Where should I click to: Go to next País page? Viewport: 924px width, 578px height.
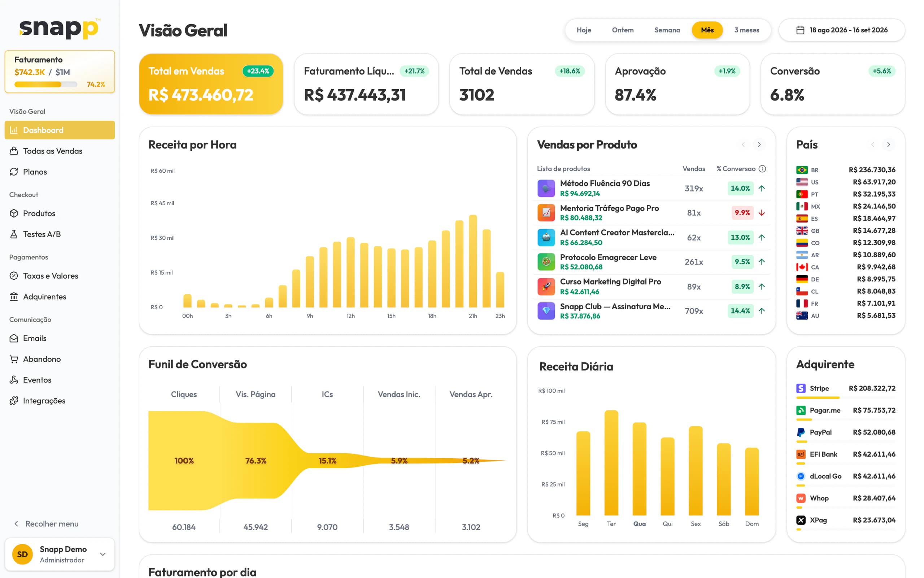889,144
